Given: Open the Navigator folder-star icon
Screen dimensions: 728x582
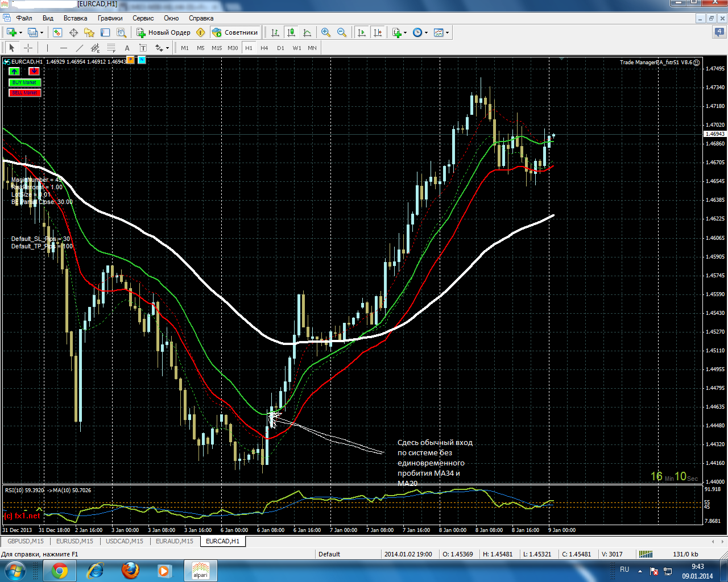Looking at the screenshot, I should tap(89, 32).
